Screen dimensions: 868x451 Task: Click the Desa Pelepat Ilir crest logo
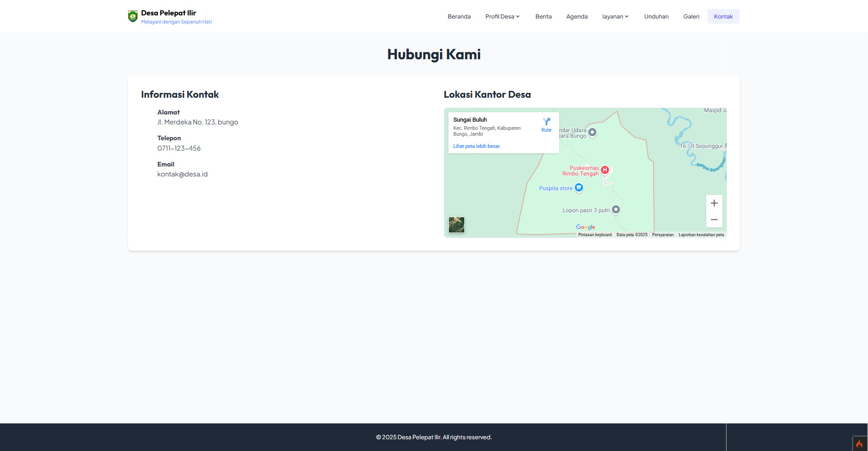tap(132, 15)
